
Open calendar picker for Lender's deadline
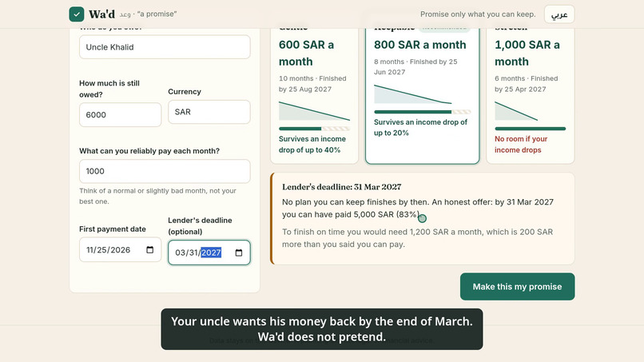coord(239,253)
